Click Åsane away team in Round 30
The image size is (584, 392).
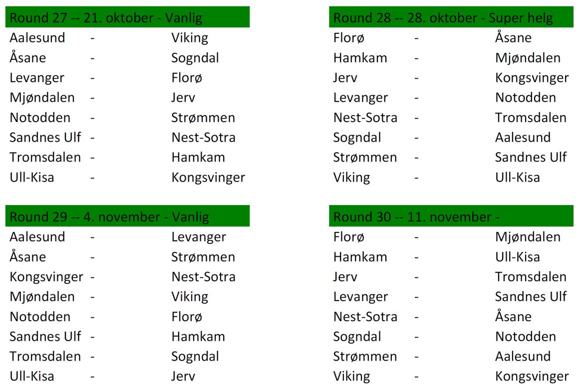coord(513,317)
